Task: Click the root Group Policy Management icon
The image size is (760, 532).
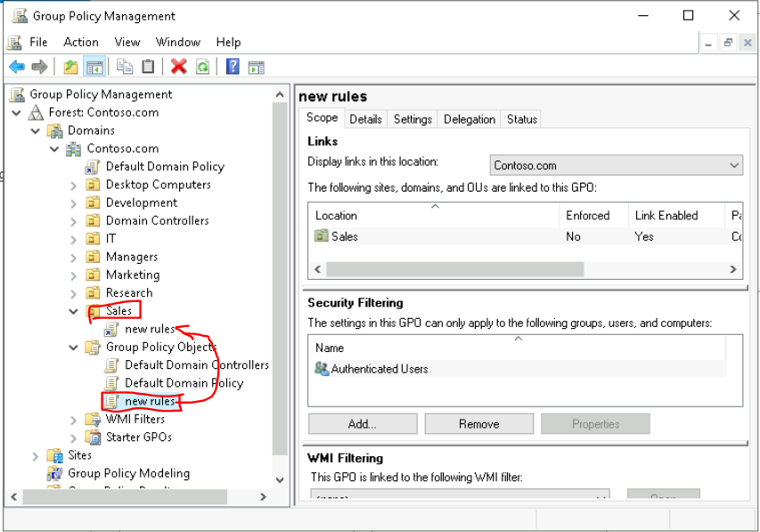Action: coord(18,94)
